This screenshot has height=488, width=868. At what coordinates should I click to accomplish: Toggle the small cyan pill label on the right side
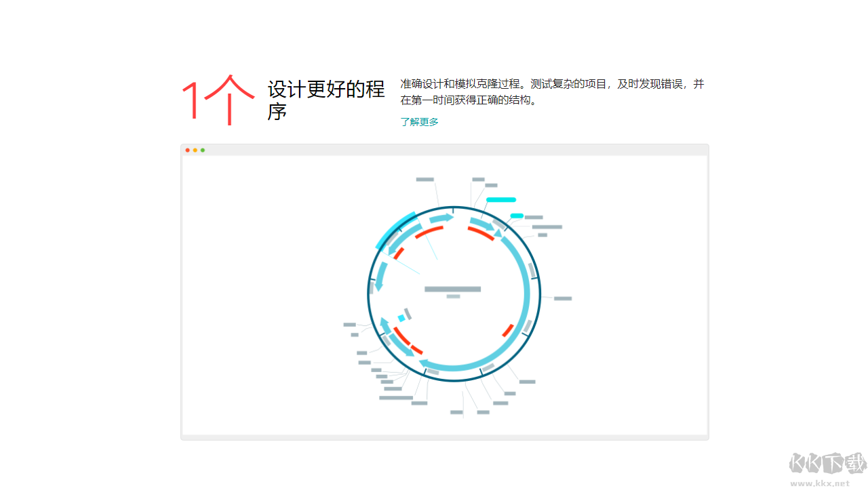(516, 215)
